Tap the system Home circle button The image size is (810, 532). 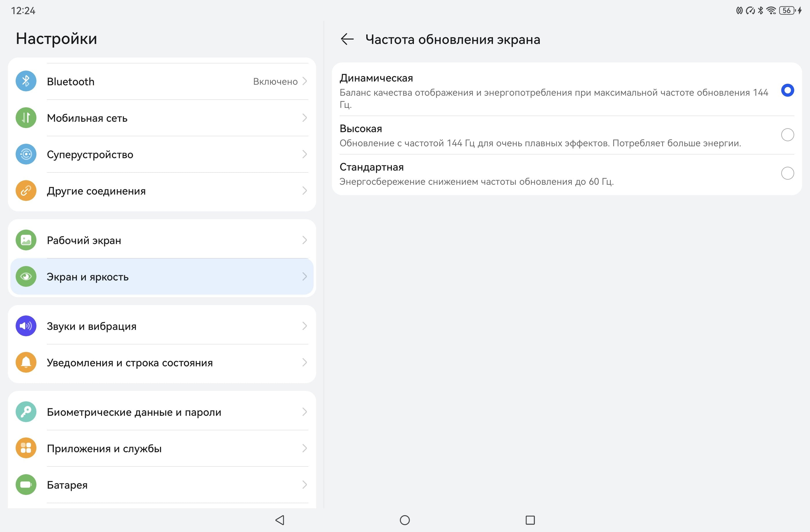pyautogui.click(x=405, y=520)
